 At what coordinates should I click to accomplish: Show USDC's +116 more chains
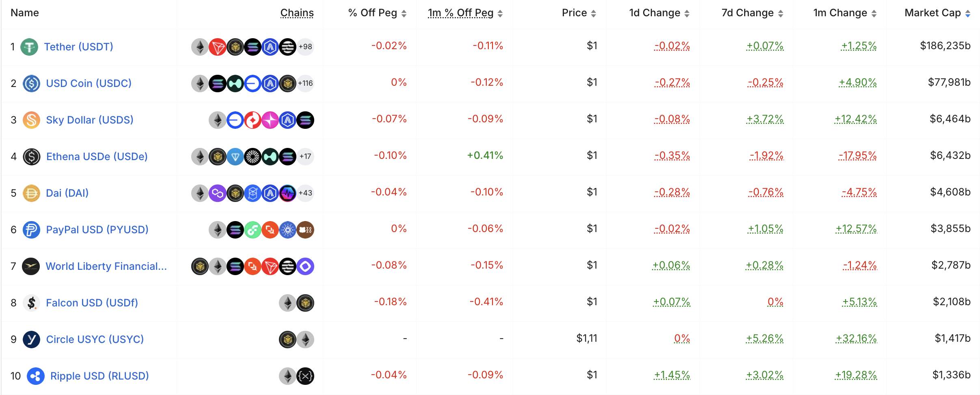tap(305, 83)
